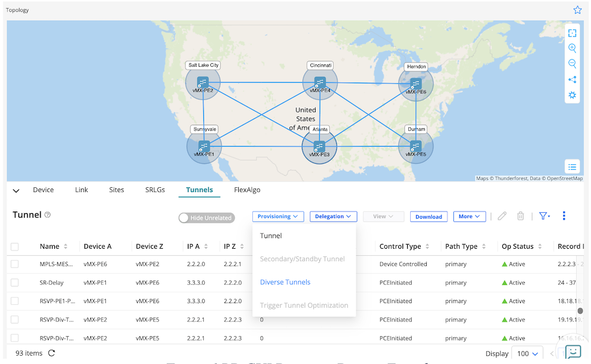Click the edit pencil icon
The height and width of the screenshot is (364, 591).
coord(502,216)
